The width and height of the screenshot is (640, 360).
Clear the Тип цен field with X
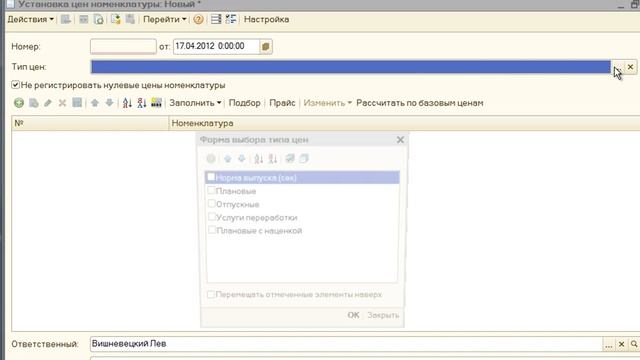coord(630,67)
